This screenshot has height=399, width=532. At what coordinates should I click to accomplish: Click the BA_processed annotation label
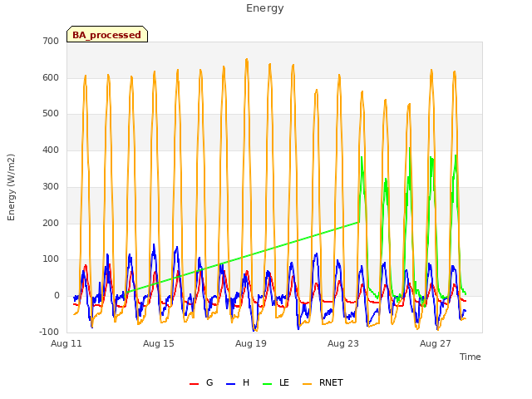point(107,35)
